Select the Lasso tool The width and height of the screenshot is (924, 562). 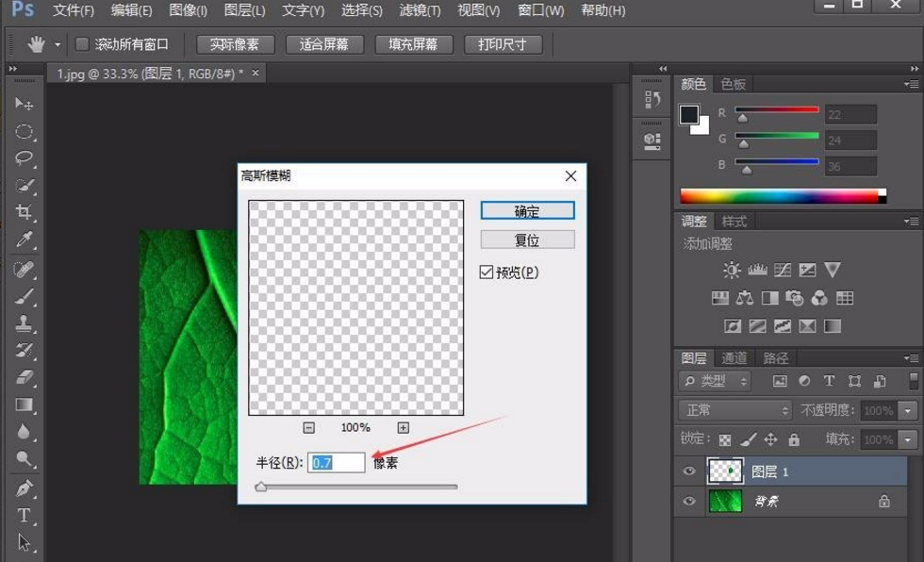pyautogui.click(x=21, y=158)
